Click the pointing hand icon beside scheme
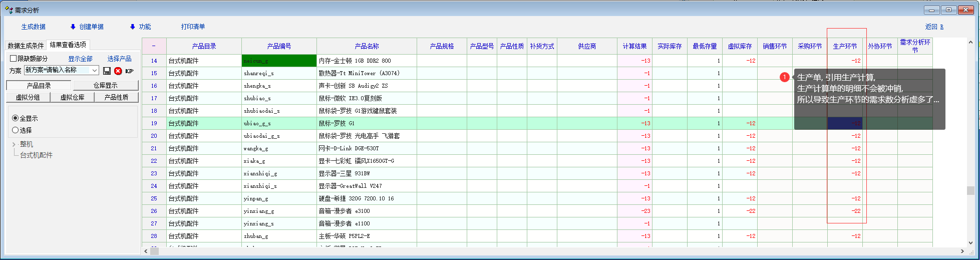980x260 pixels. (130, 71)
